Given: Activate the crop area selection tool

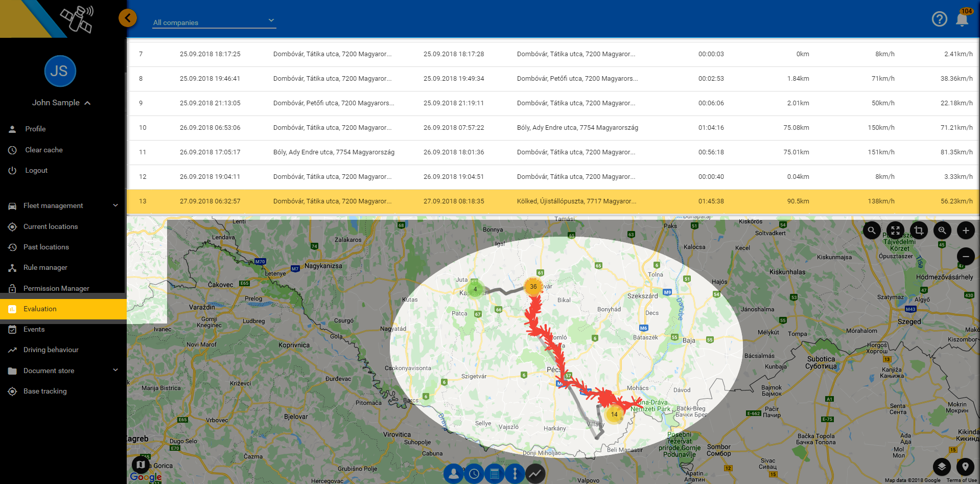Looking at the screenshot, I should point(919,231).
